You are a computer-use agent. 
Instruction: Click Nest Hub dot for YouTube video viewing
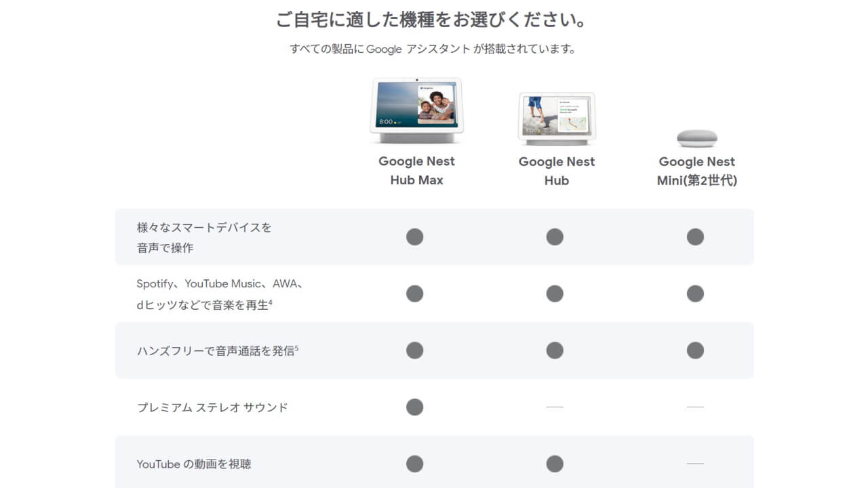click(555, 464)
